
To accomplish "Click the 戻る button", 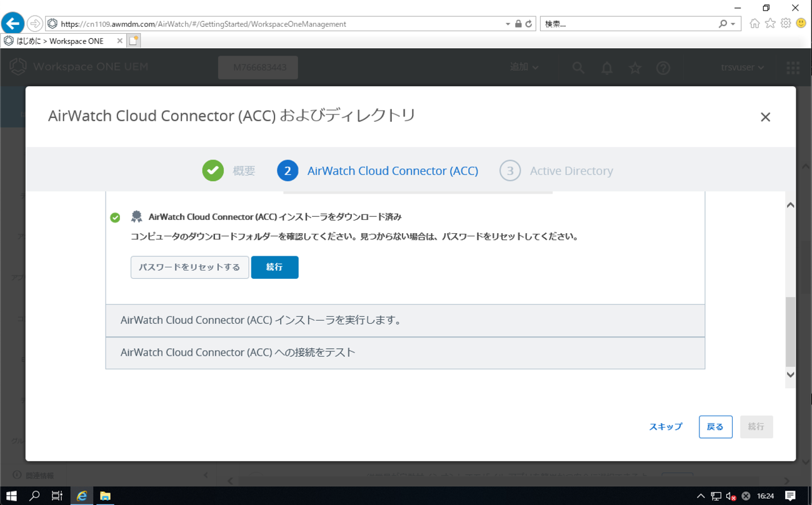I will pyautogui.click(x=715, y=427).
